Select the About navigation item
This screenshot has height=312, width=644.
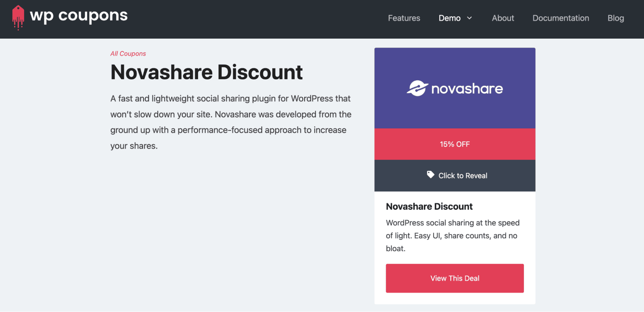point(503,18)
